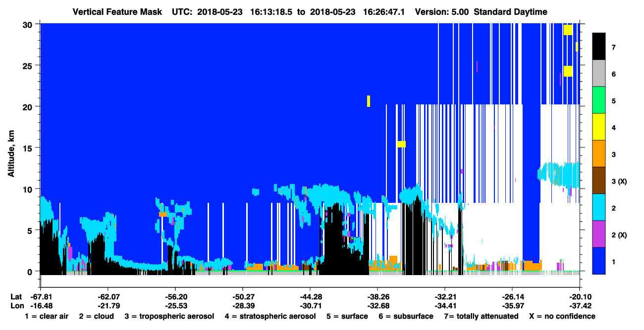Click longitude value -25.53

[x=175, y=305]
